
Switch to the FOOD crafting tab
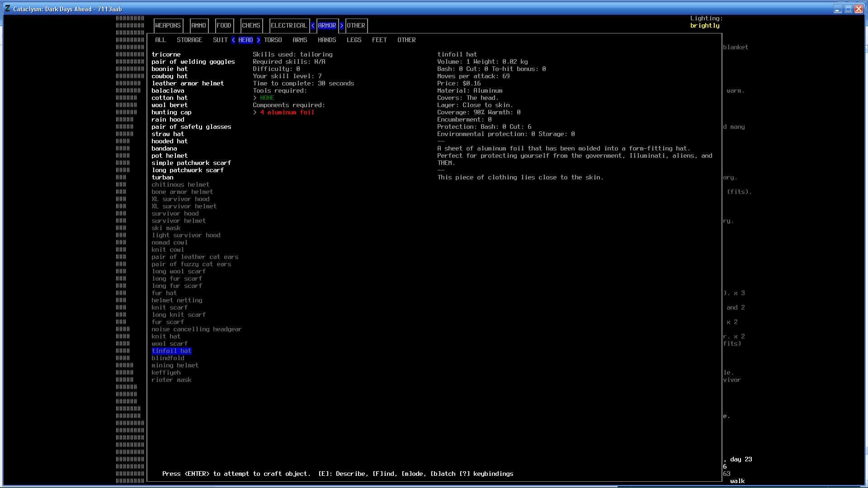(x=224, y=26)
